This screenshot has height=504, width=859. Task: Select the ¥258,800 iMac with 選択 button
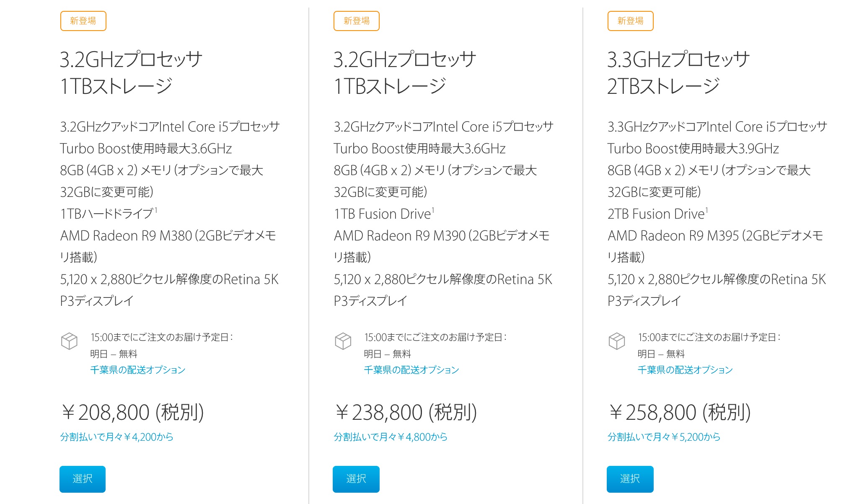click(630, 479)
